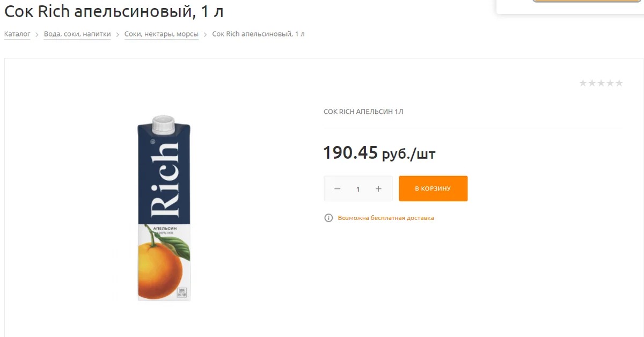
Task: Click the chevron after Вода, соки, напитки
Action: (x=118, y=34)
